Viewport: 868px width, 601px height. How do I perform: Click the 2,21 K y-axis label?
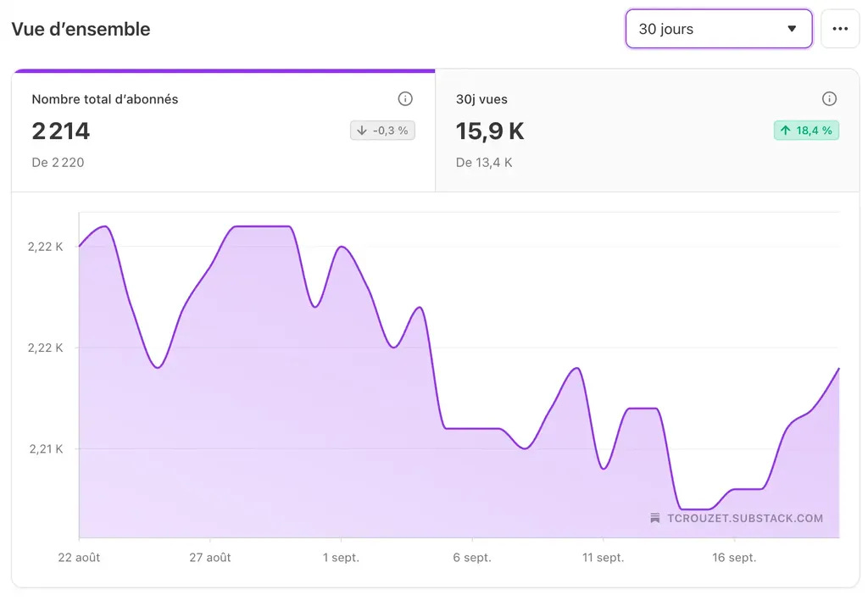coord(46,448)
